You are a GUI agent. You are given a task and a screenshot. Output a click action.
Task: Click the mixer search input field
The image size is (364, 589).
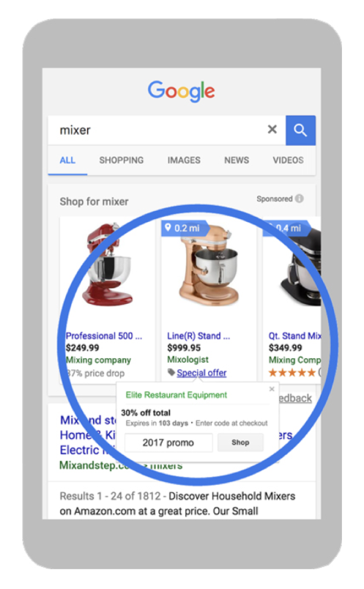[x=157, y=130]
